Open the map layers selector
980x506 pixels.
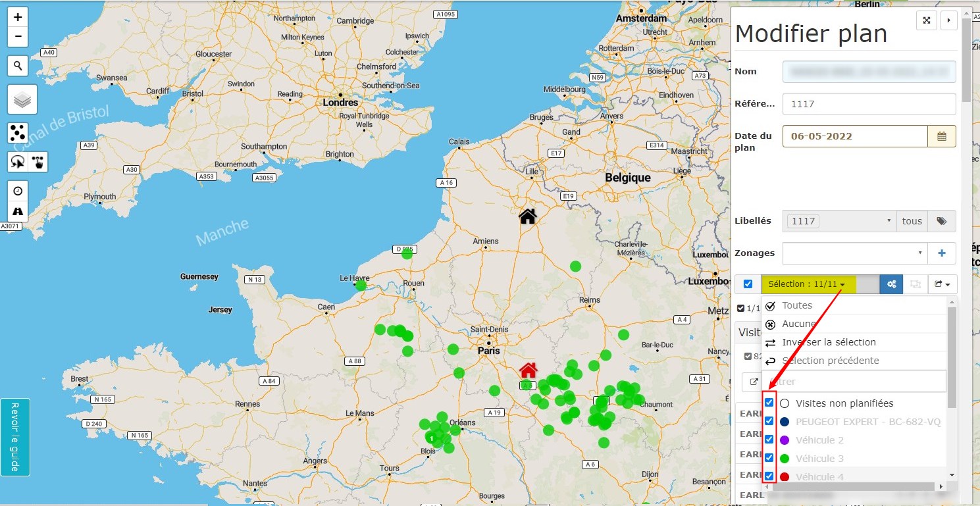(22, 100)
